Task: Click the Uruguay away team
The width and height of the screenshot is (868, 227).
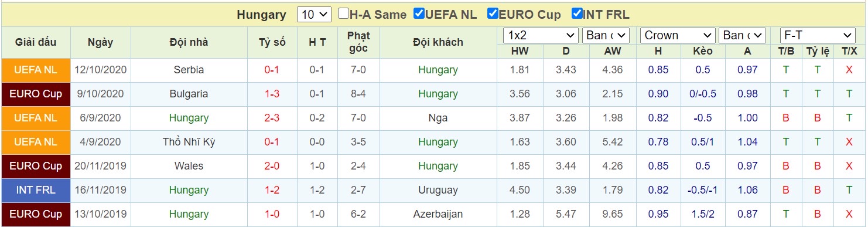Action: coord(438,190)
